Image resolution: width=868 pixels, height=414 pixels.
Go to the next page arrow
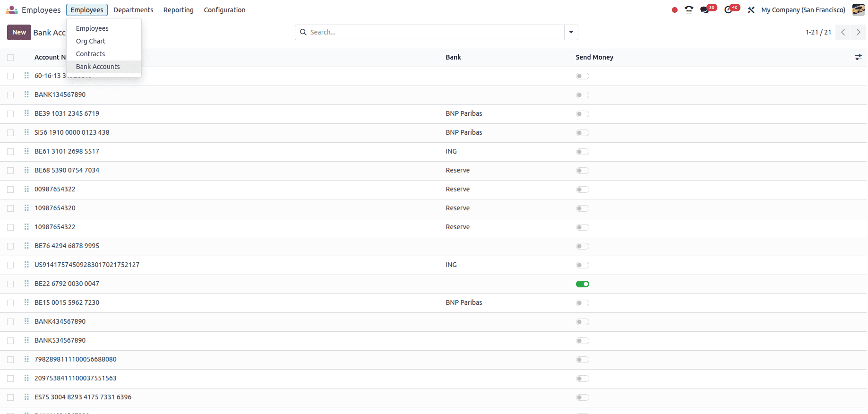858,32
